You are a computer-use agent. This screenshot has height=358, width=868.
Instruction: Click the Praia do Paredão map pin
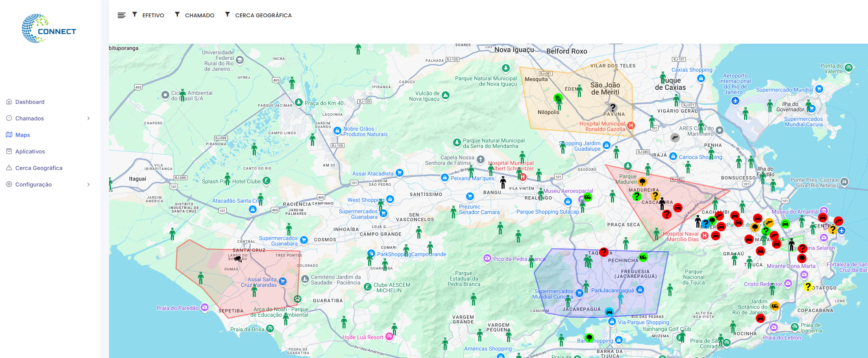coord(205,308)
